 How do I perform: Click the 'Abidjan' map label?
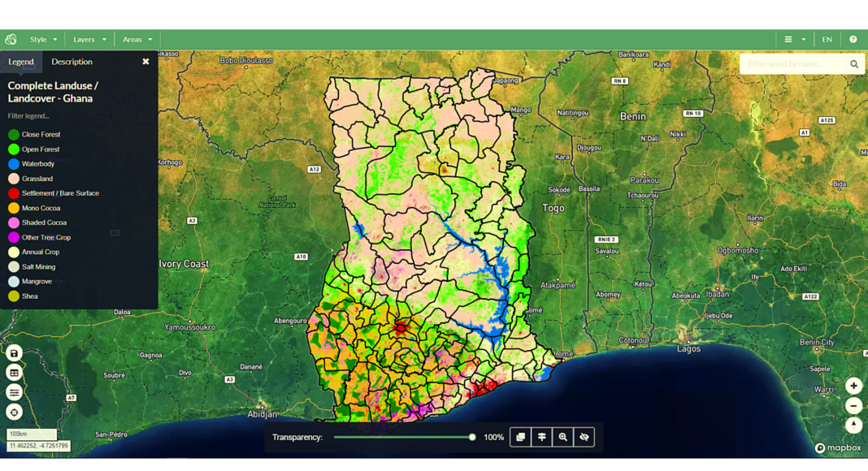pos(262,414)
